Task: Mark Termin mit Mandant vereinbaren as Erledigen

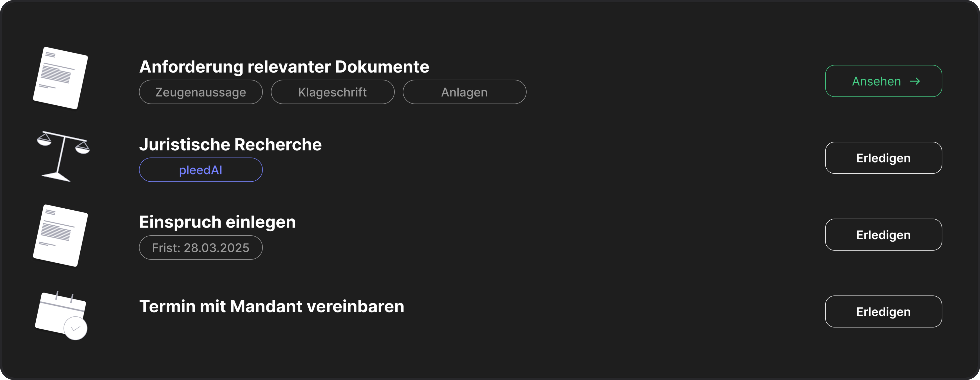Action: [883, 311]
